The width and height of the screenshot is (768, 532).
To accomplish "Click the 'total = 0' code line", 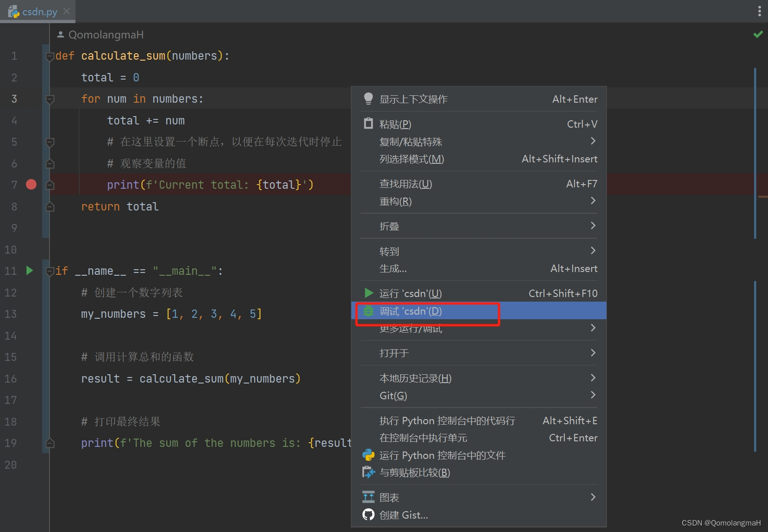I will (x=110, y=78).
